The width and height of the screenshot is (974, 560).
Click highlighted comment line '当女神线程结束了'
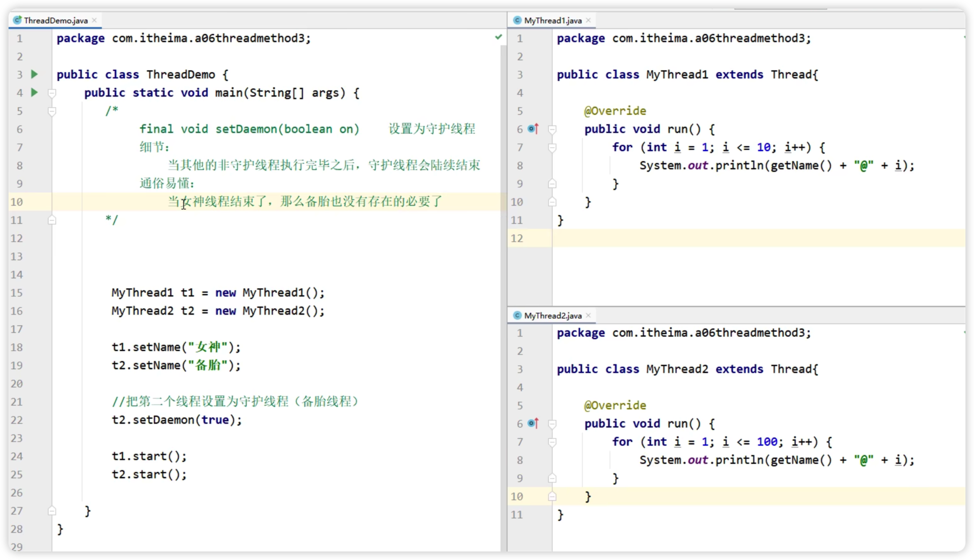(305, 202)
